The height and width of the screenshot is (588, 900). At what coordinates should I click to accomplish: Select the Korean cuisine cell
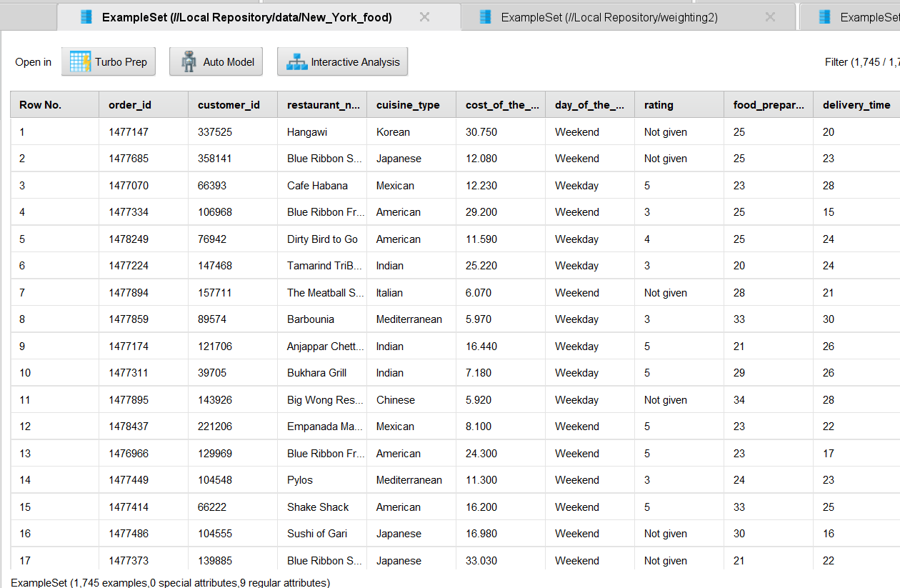pyautogui.click(x=411, y=132)
